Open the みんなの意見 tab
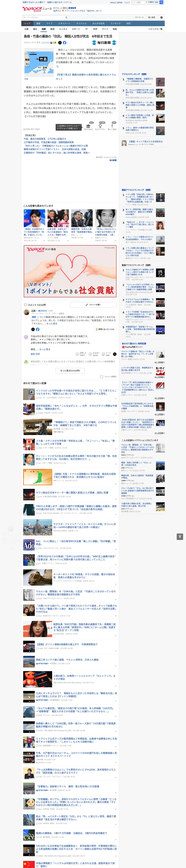This screenshot has width=186, height=868. point(98,23)
